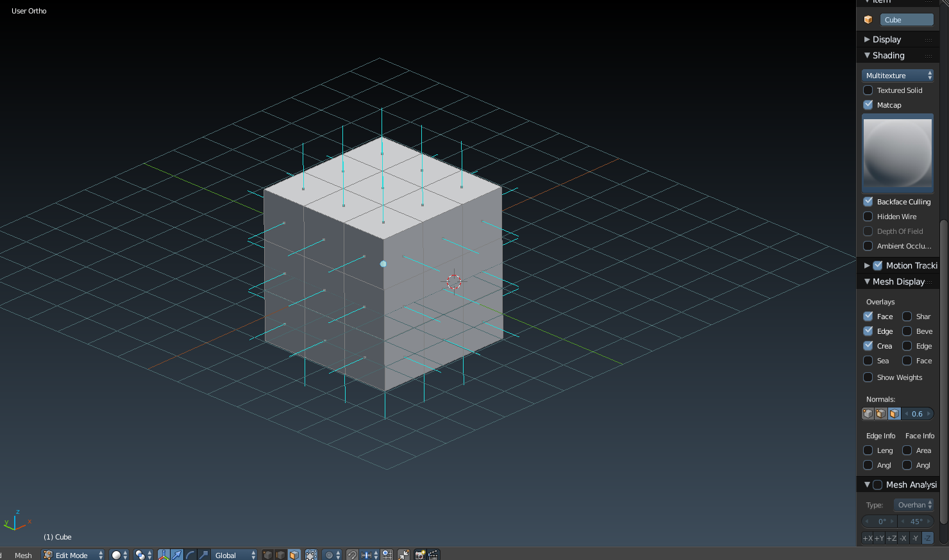This screenshot has height=560, width=949.
Task: Open the Global orientation dropdown
Action: [235, 555]
